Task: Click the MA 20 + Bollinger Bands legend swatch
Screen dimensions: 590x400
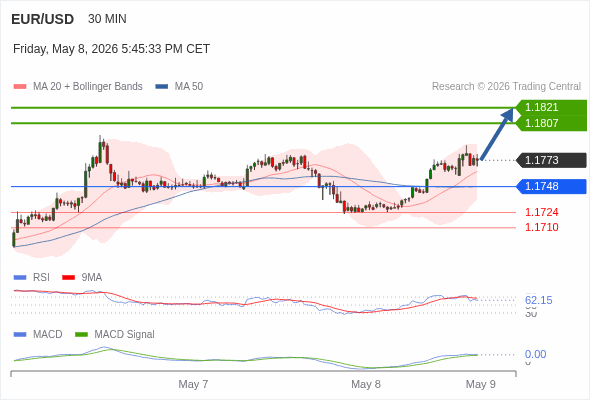Action: (x=20, y=87)
